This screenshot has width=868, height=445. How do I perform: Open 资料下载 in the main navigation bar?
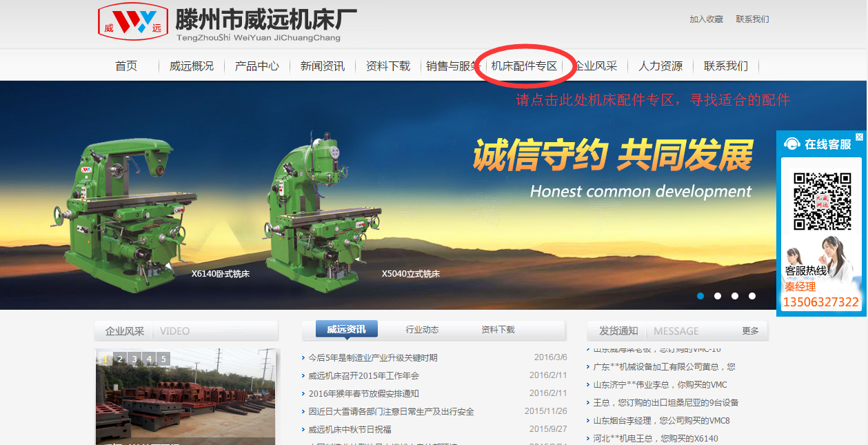388,66
